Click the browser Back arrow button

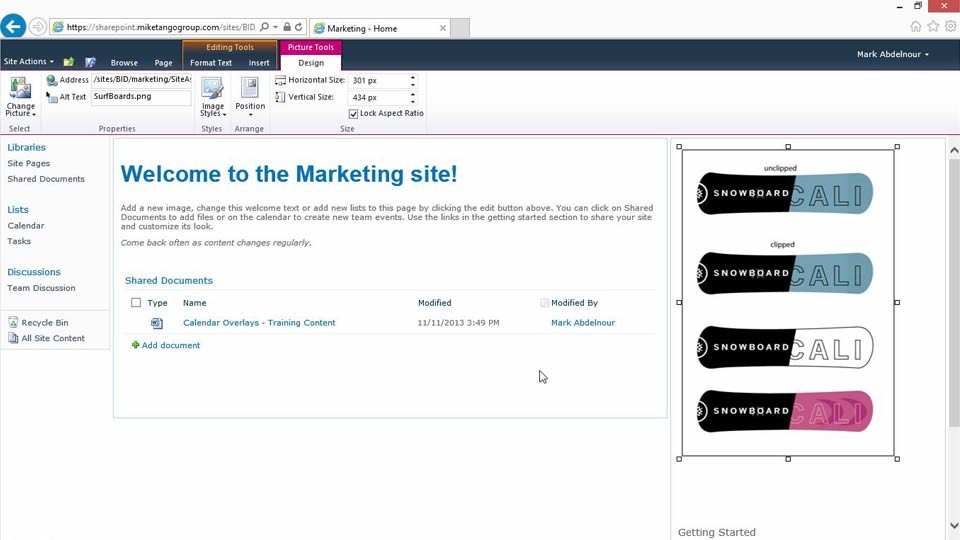click(x=13, y=26)
